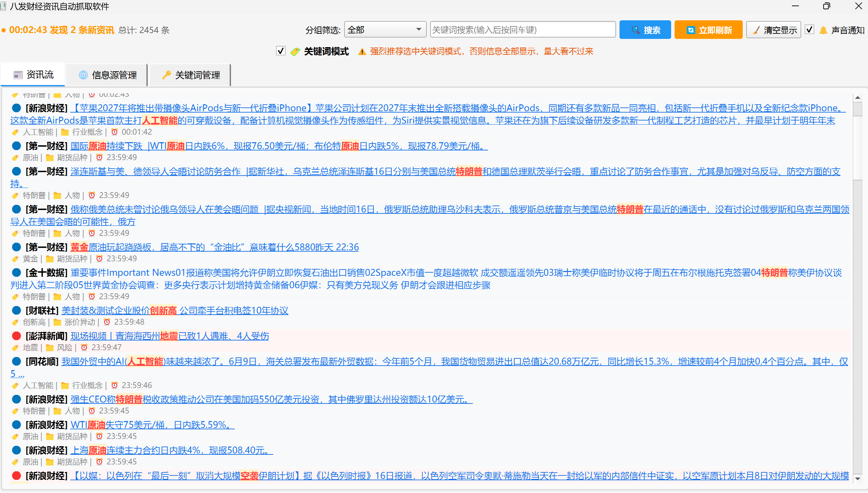The height and width of the screenshot is (493, 868).
Task: Click the scrollbar down arrow of news list
Action: coord(858,478)
